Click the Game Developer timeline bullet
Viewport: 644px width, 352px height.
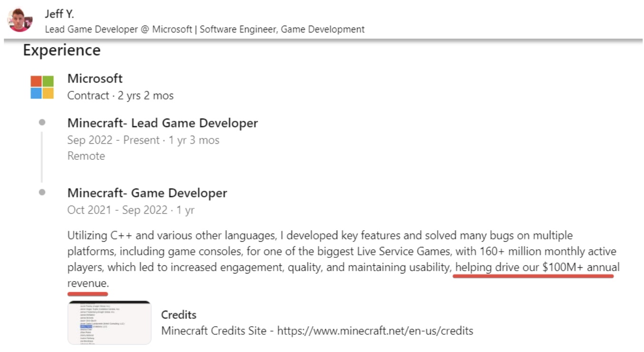42,192
